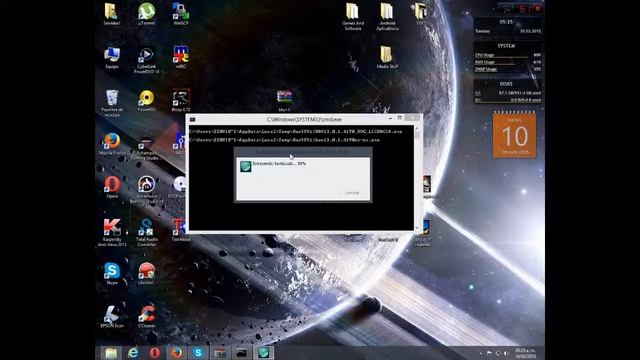640x360 pixels.
Task: Open the Android Aplications folder
Action: (387, 17)
